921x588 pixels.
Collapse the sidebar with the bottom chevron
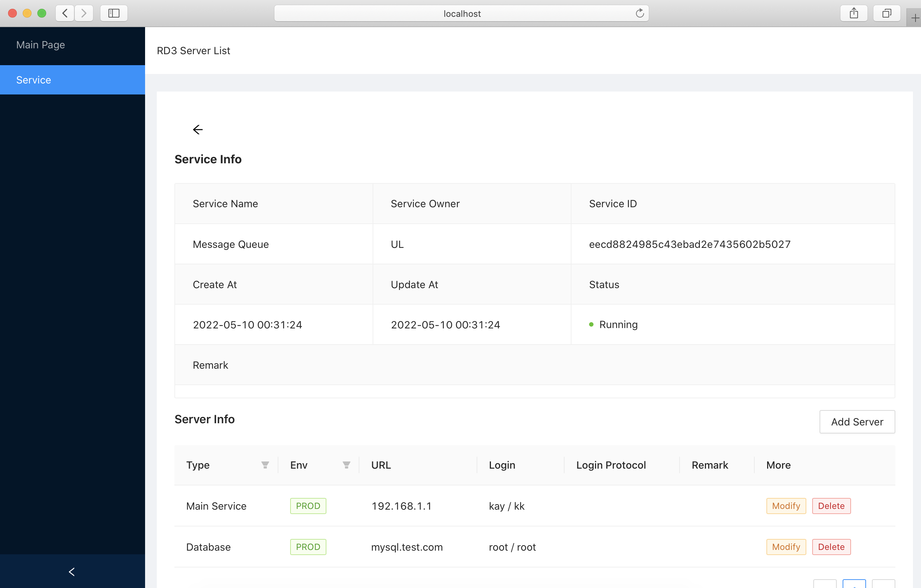point(72,572)
